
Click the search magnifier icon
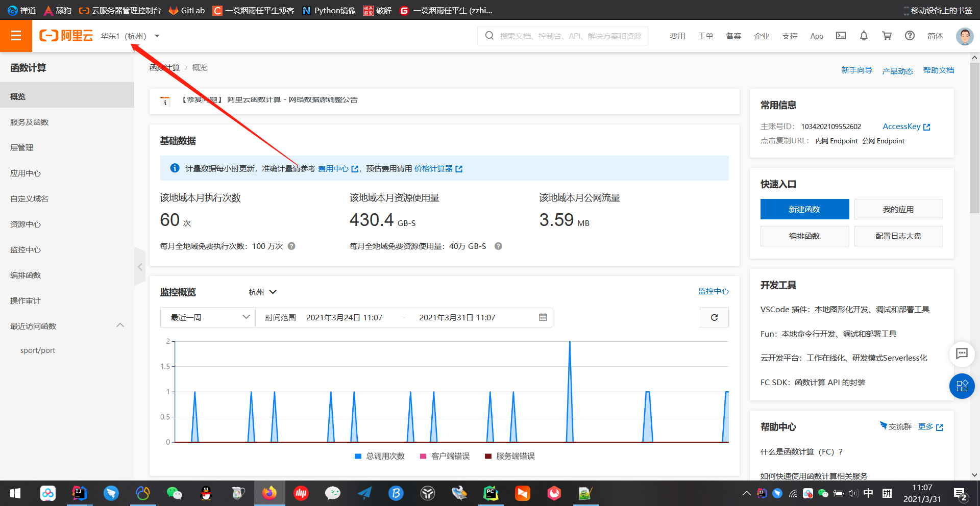coord(489,36)
